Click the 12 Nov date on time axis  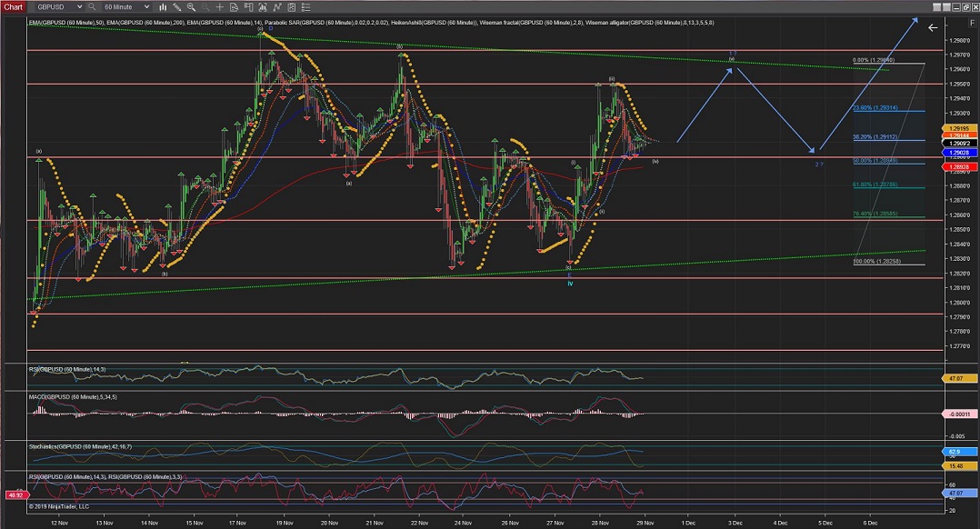(x=59, y=523)
